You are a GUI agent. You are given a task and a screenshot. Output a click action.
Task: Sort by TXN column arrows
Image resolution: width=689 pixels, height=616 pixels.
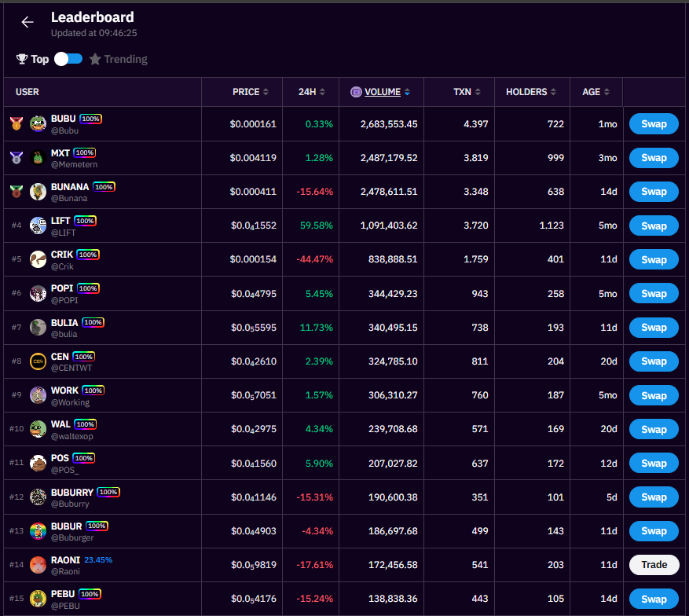pyautogui.click(x=478, y=92)
